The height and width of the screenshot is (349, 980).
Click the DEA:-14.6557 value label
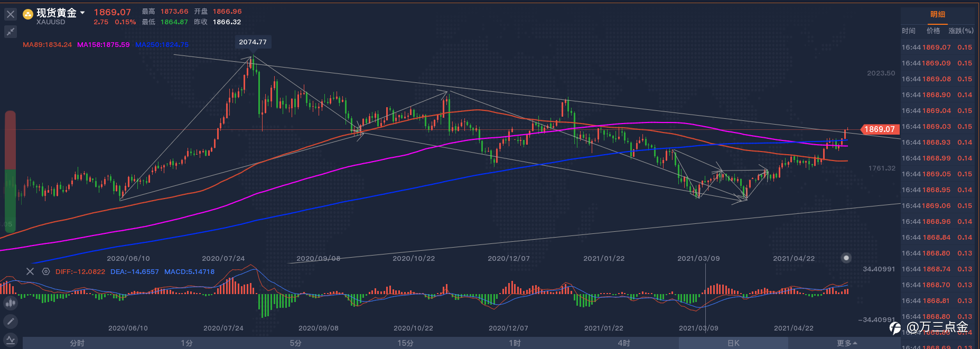point(135,272)
